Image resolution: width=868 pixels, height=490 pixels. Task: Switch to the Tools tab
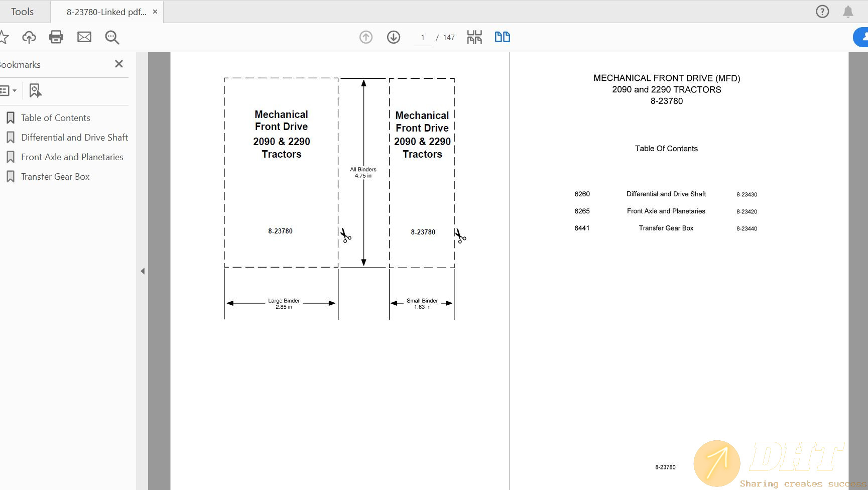tap(23, 11)
